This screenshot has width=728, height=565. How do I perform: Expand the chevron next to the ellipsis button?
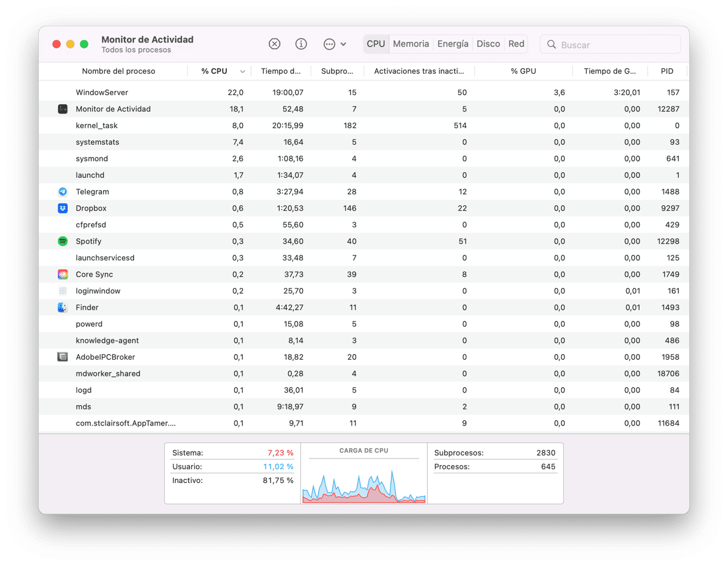coord(343,44)
